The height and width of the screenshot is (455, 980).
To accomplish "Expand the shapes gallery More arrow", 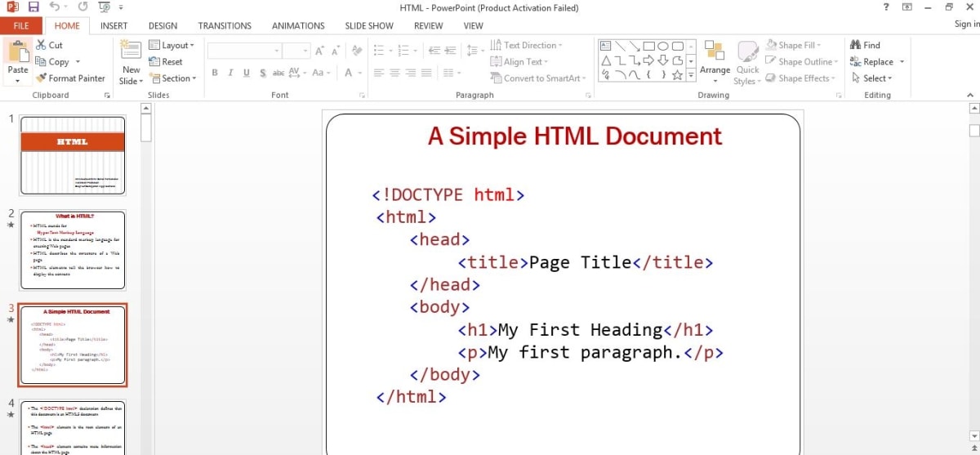I will 691,76.
